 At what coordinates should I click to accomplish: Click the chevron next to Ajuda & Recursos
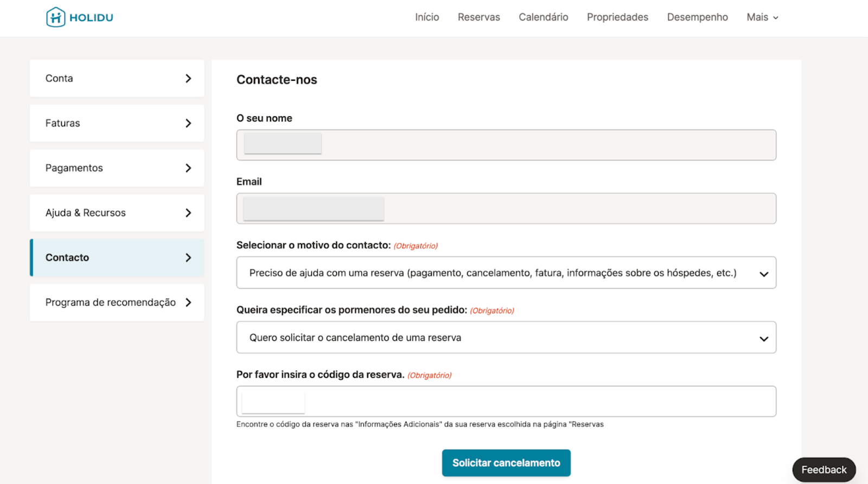click(x=188, y=213)
